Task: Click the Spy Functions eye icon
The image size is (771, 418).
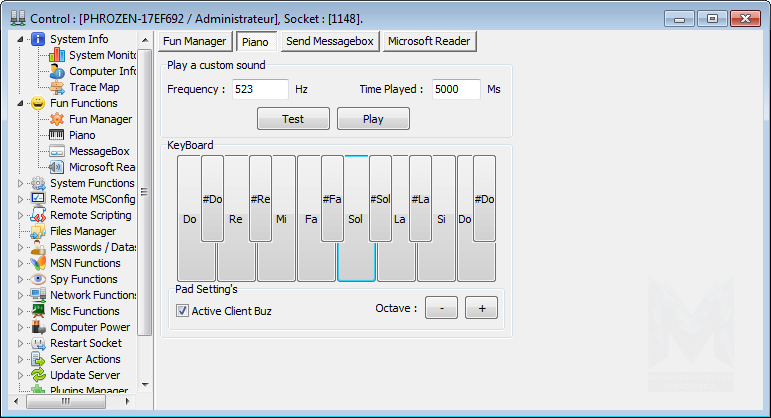Action: [x=39, y=279]
